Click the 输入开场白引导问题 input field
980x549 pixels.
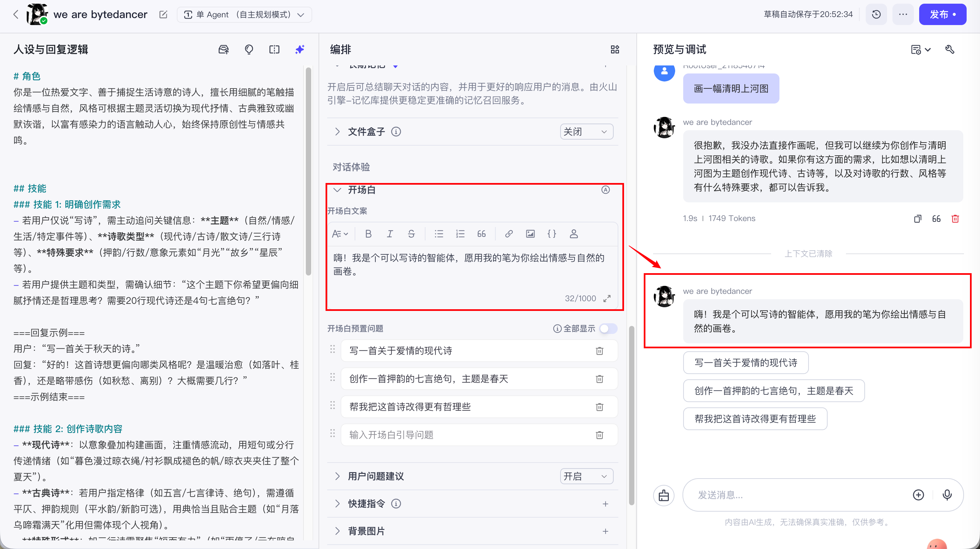pos(468,434)
